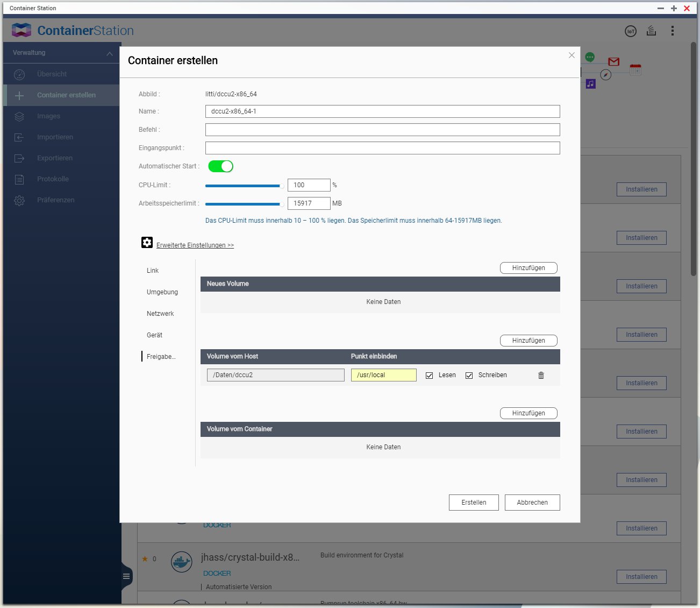Image resolution: width=700 pixels, height=608 pixels.
Task: Click the Importieren icon in sidebar
Action: tap(19, 137)
